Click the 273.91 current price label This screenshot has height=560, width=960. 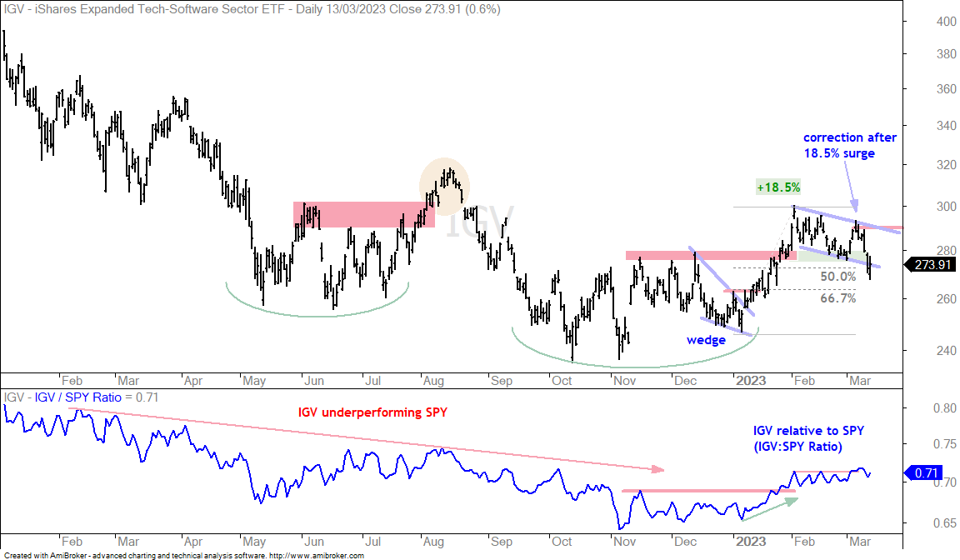pyautogui.click(x=931, y=265)
